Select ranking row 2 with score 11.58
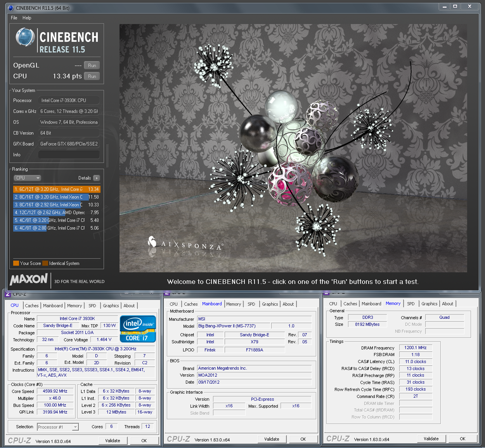The width and height of the screenshot is (485, 448). 57,197
